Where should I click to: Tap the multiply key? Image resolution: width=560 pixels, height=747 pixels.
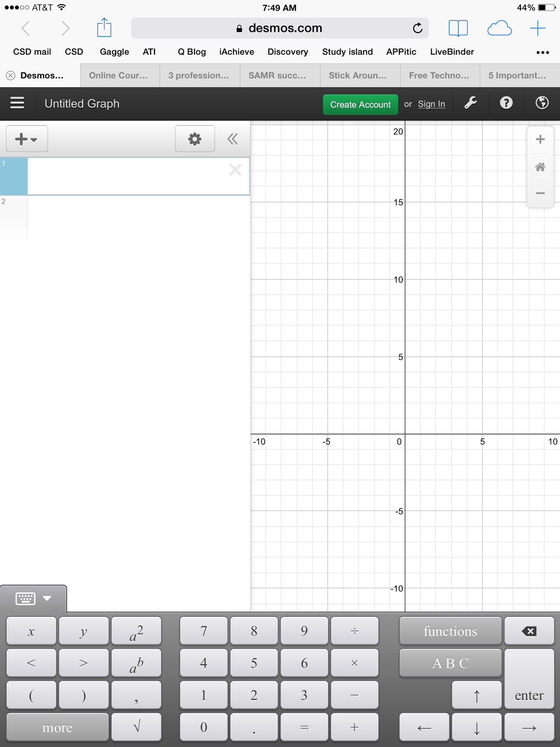pos(355,663)
